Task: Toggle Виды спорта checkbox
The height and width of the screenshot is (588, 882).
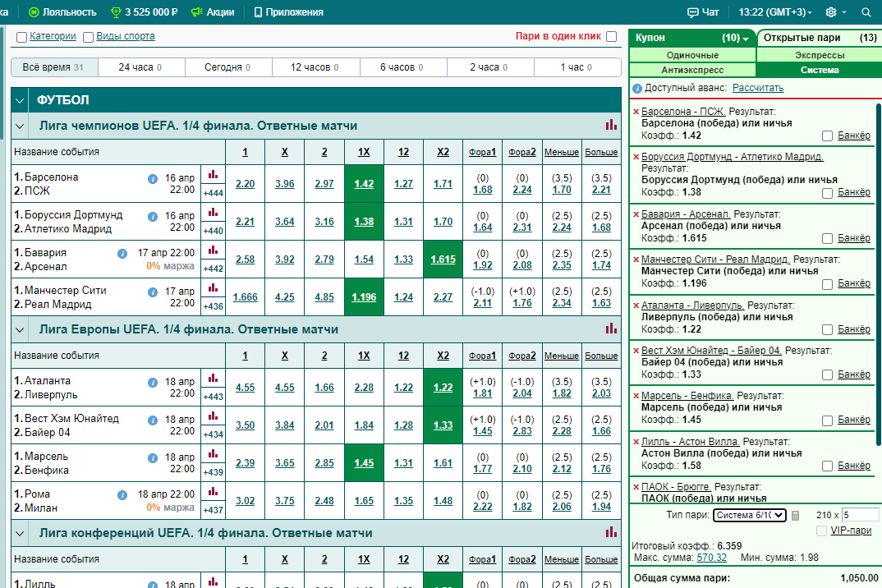Action: point(89,37)
